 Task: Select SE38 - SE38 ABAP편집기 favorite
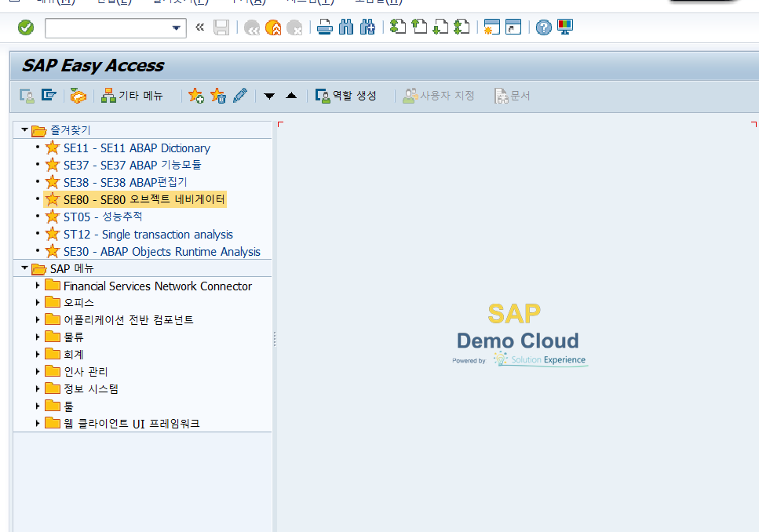(x=126, y=183)
